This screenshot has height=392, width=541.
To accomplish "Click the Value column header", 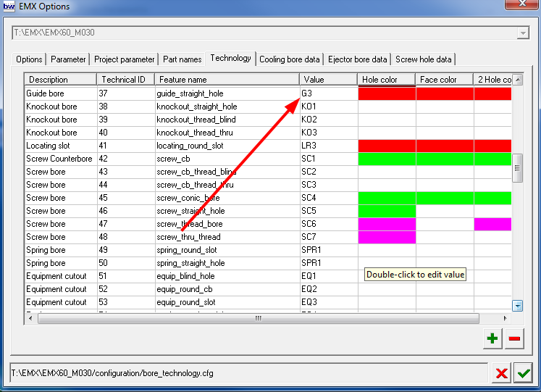I will 329,80.
